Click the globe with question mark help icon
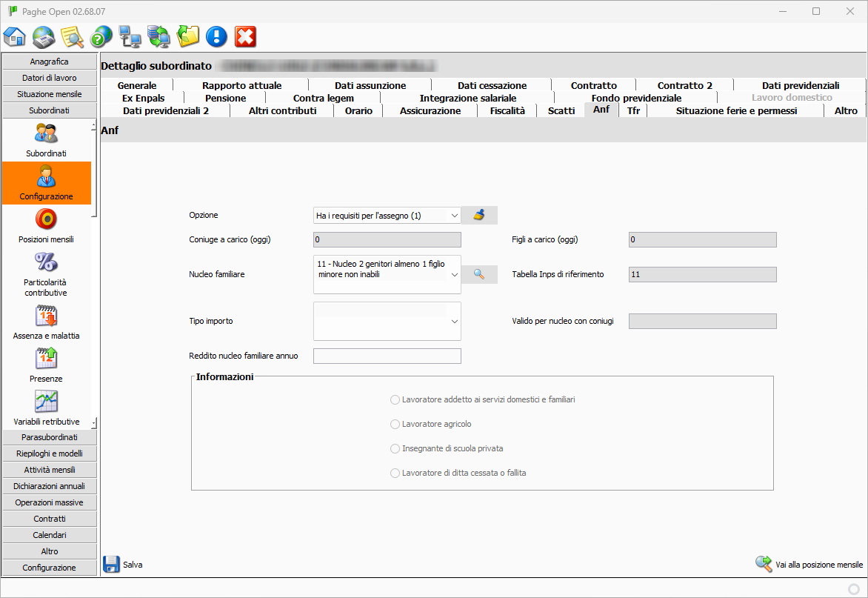This screenshot has width=868, height=598. tap(101, 36)
